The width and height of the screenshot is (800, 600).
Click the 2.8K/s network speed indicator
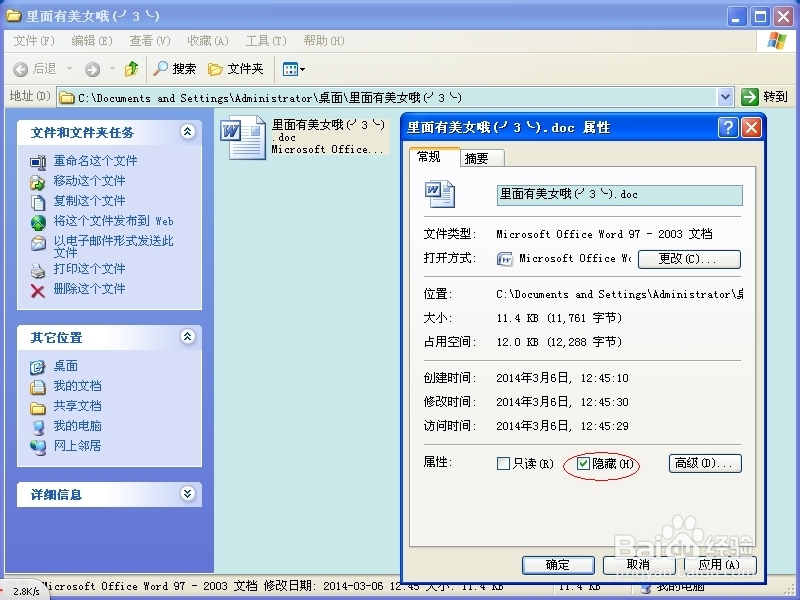[26, 591]
